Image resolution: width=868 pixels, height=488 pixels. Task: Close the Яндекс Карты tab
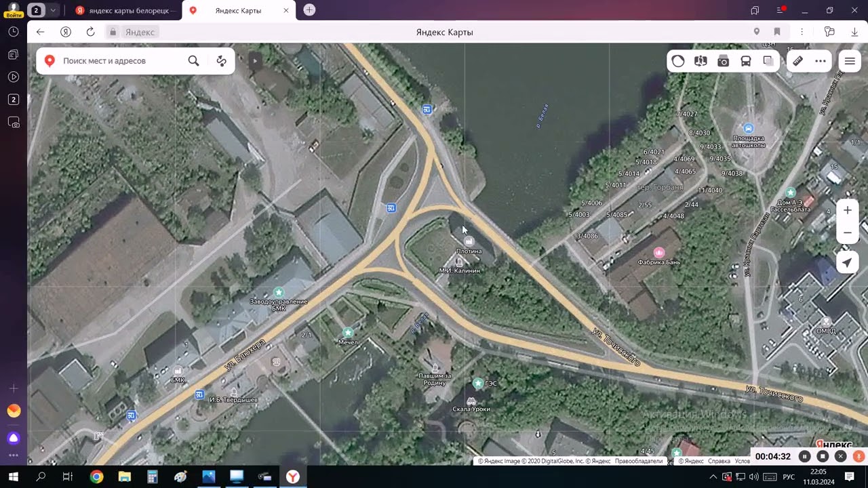(286, 10)
